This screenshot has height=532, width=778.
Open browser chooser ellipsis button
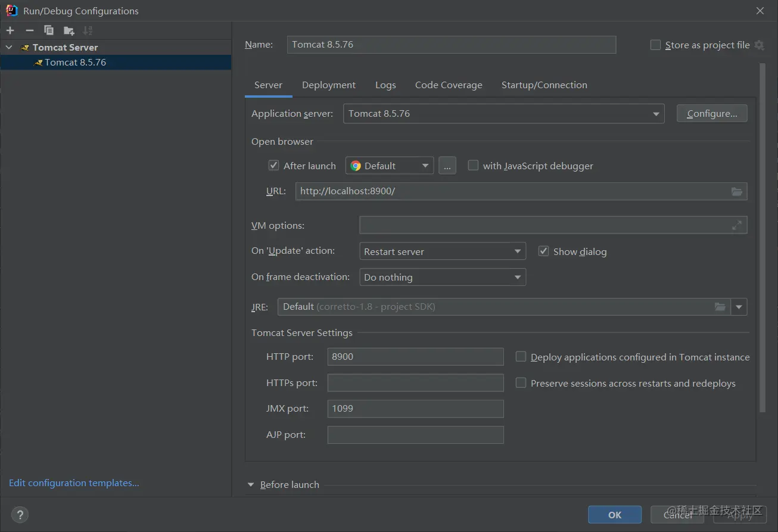pyautogui.click(x=447, y=166)
